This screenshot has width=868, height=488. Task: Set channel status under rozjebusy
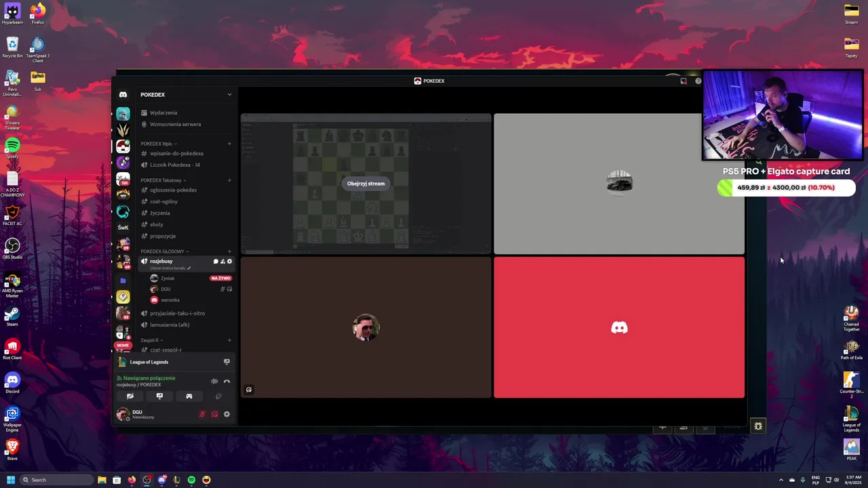click(170, 268)
